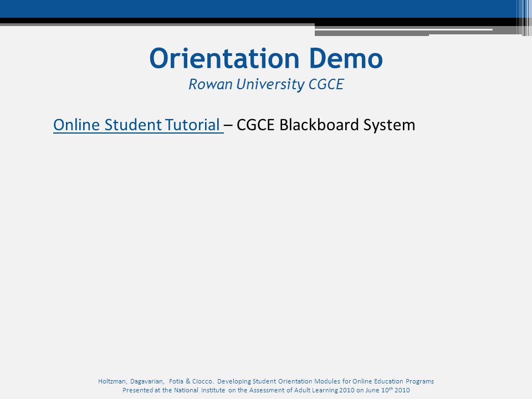Click footer line starting 'Holtzman, Dagavarian, Fotia'
Screen dimensions: 532x399
266,381
